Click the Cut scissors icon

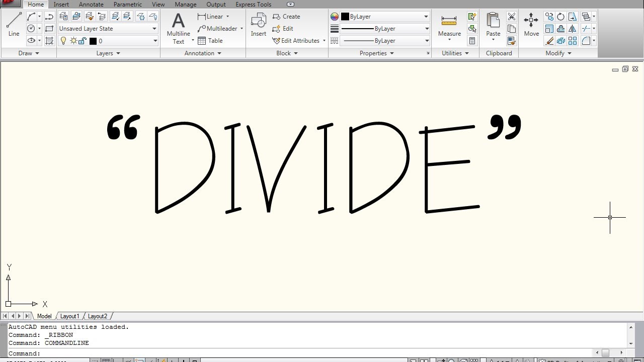pos(512,17)
